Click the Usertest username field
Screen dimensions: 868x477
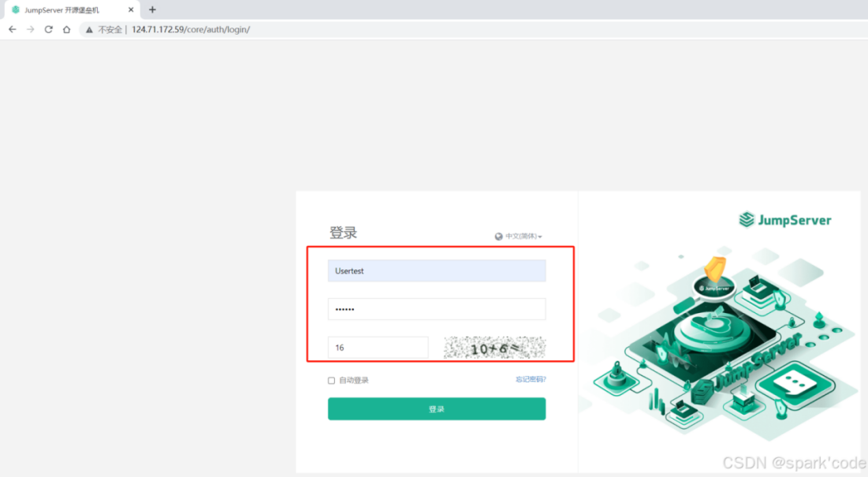[437, 270]
